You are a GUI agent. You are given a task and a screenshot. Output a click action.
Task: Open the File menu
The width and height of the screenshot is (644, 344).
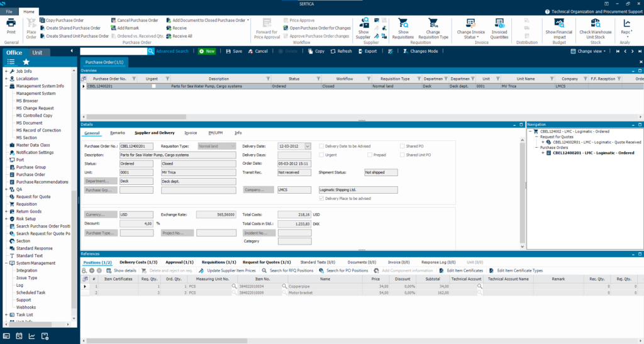click(9, 12)
